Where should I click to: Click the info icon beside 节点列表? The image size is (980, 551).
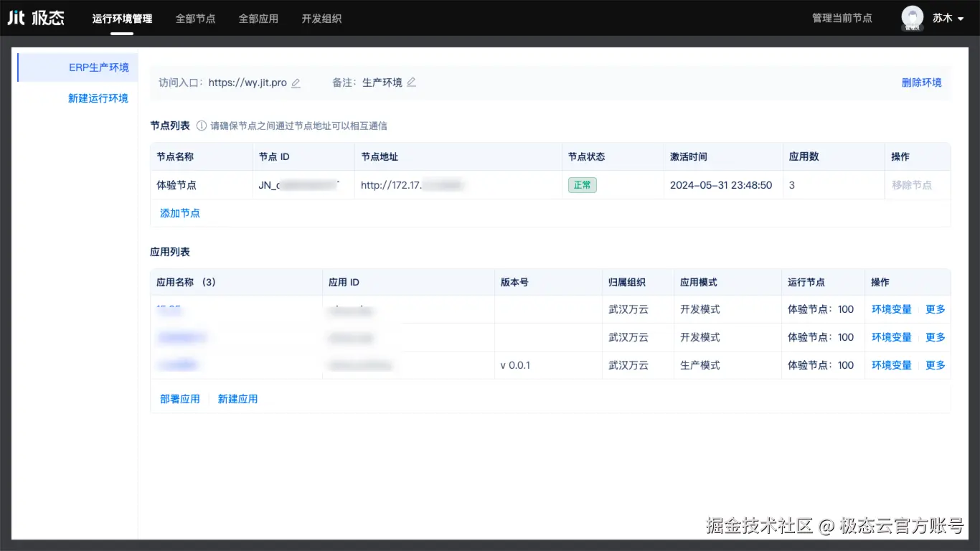[x=202, y=126]
